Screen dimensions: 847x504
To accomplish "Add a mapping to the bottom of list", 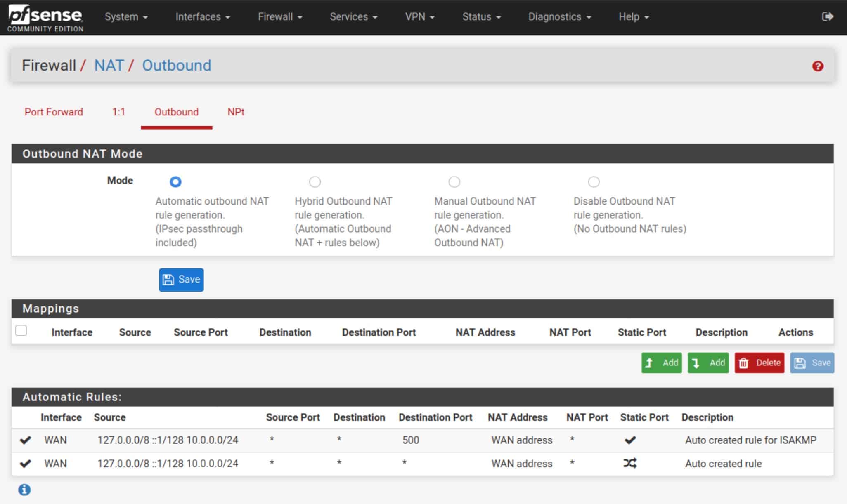I will pos(708,363).
